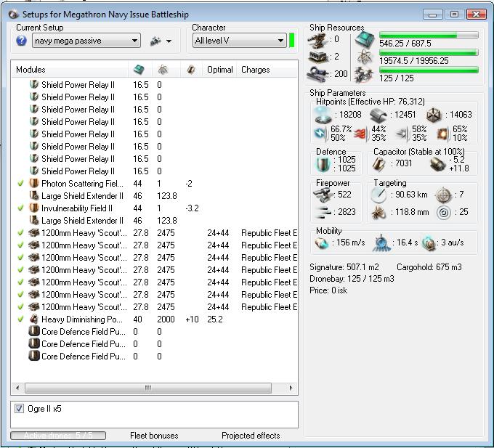Click the powergrid usage bar 19574.5 / 19956.25

coord(429,52)
